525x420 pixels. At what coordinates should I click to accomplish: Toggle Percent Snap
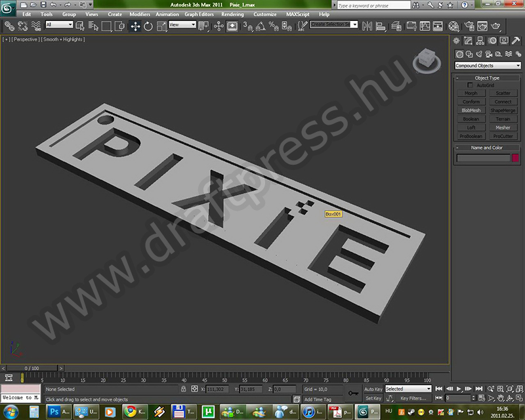point(274,26)
